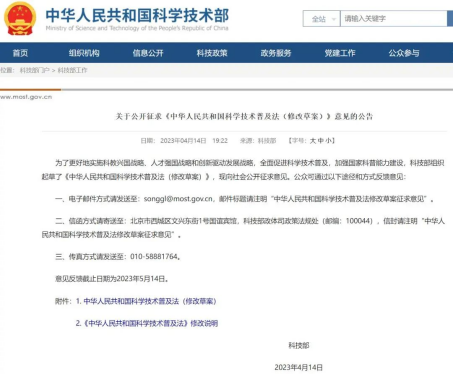This screenshot has width=453, height=374.
Task: Set font size to 小
Action: [x=328, y=141]
